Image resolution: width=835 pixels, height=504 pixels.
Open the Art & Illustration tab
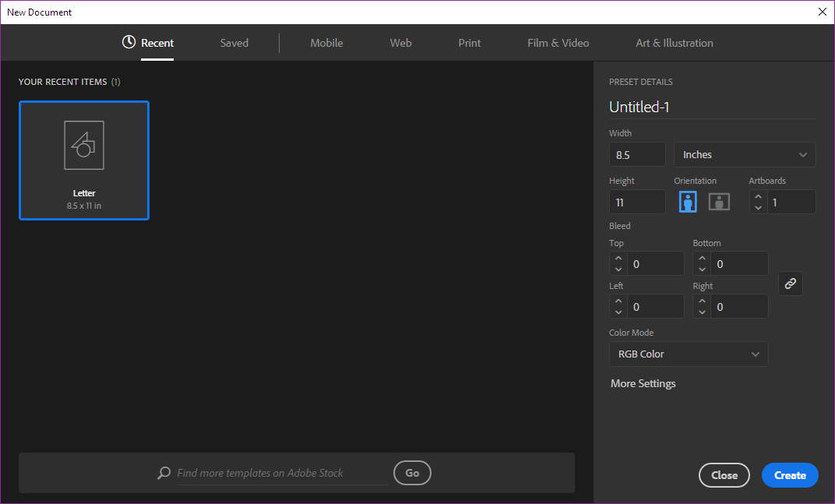coord(674,43)
